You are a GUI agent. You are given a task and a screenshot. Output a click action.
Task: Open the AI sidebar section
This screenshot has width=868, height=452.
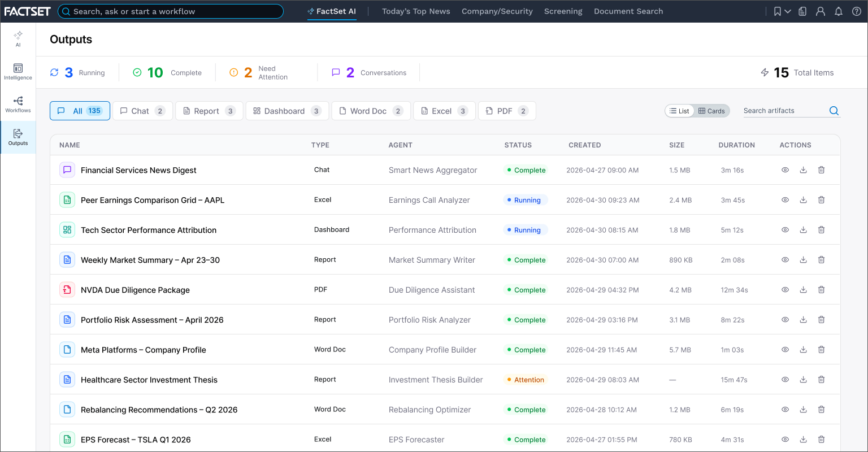pyautogui.click(x=18, y=39)
